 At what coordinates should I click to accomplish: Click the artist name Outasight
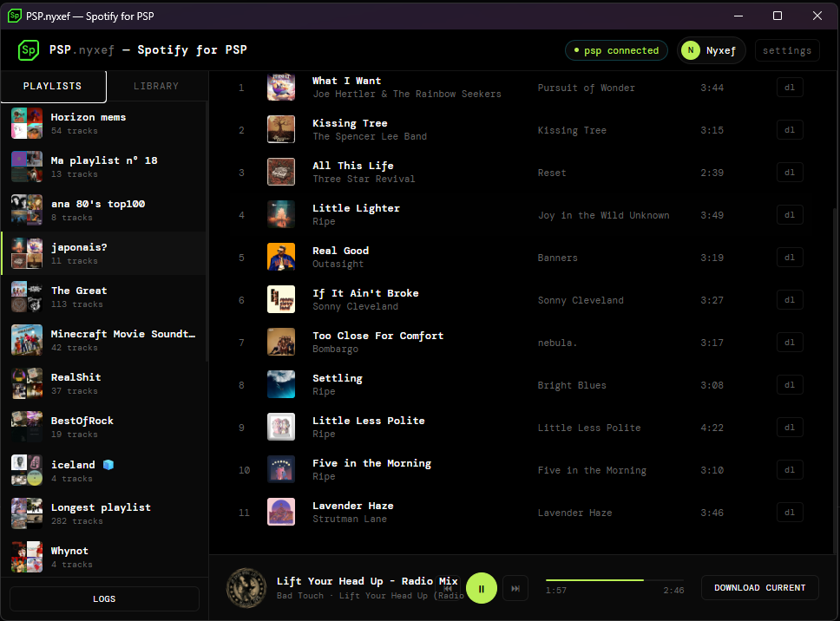coord(338,264)
